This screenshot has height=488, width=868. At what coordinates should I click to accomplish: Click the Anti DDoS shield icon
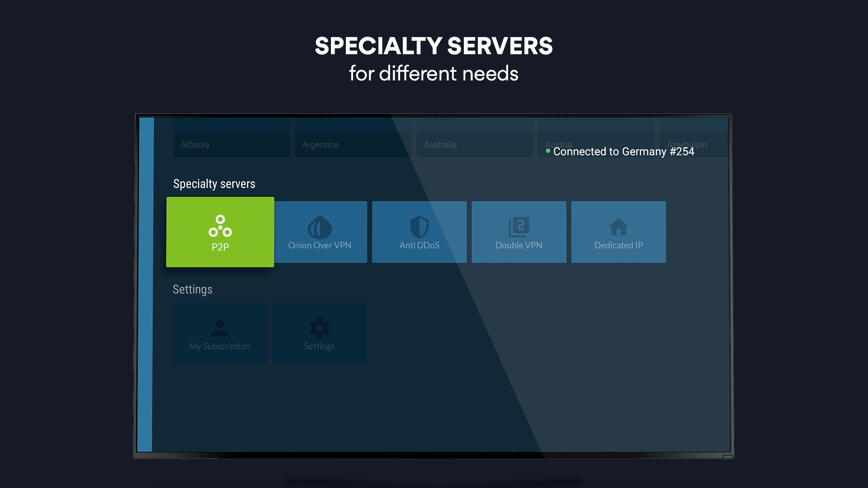click(419, 227)
